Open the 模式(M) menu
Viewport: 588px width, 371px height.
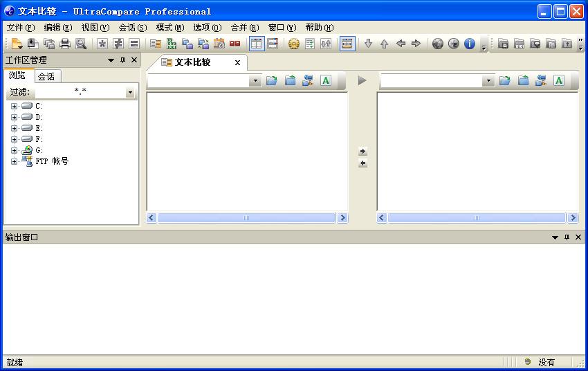point(170,28)
